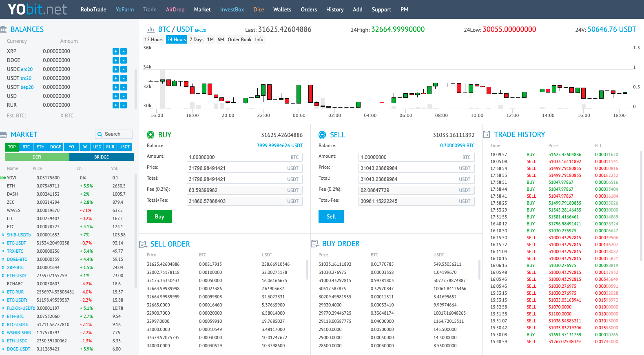Click the Sell Order list icon
Viewport: 644px width, 355px height.
point(143,244)
